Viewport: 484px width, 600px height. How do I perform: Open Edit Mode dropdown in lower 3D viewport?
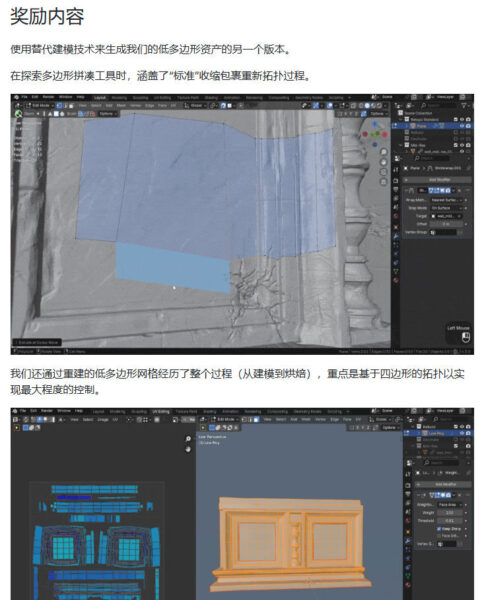click(225, 419)
